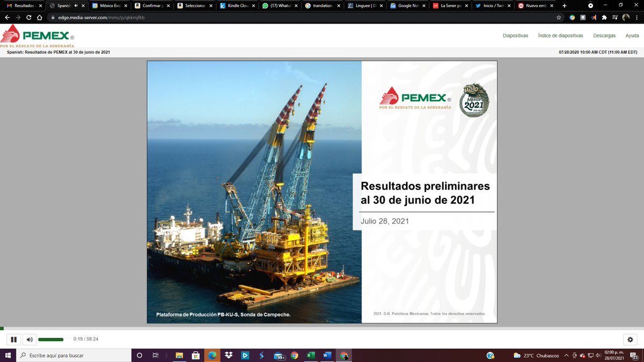Go forward in browser history
This screenshot has width=644, height=362.
click(18, 17)
